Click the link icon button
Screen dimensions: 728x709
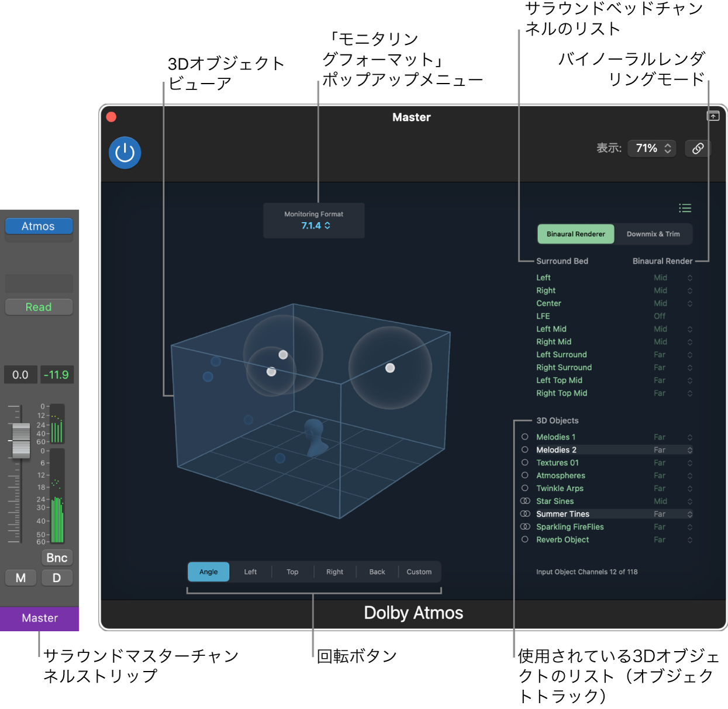(698, 148)
